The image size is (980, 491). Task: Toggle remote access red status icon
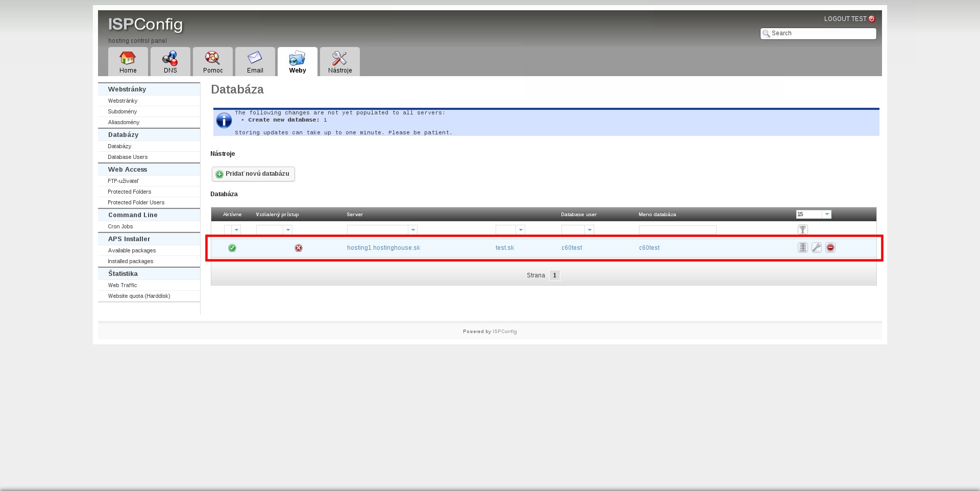pyautogui.click(x=299, y=248)
